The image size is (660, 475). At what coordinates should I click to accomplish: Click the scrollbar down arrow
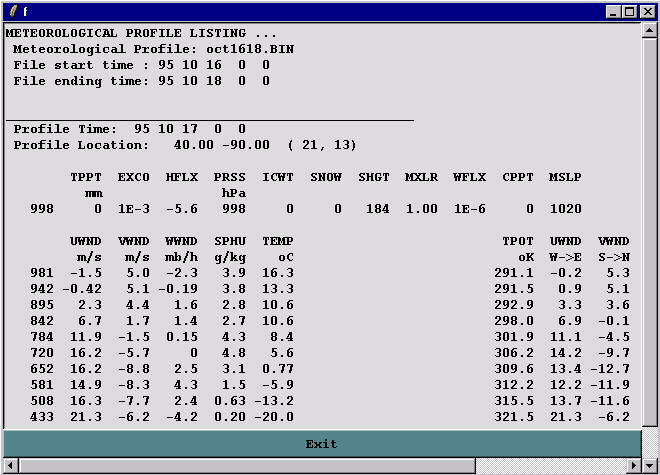[x=648, y=421]
